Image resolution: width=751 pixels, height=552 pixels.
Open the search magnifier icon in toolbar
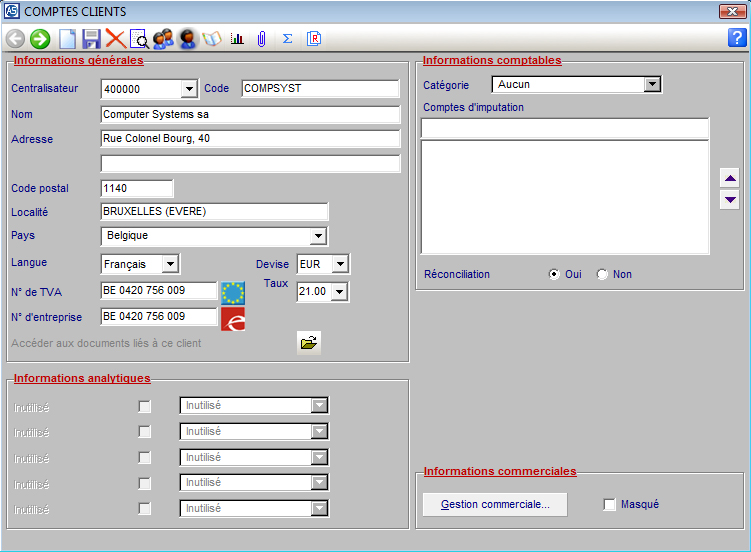click(x=139, y=39)
